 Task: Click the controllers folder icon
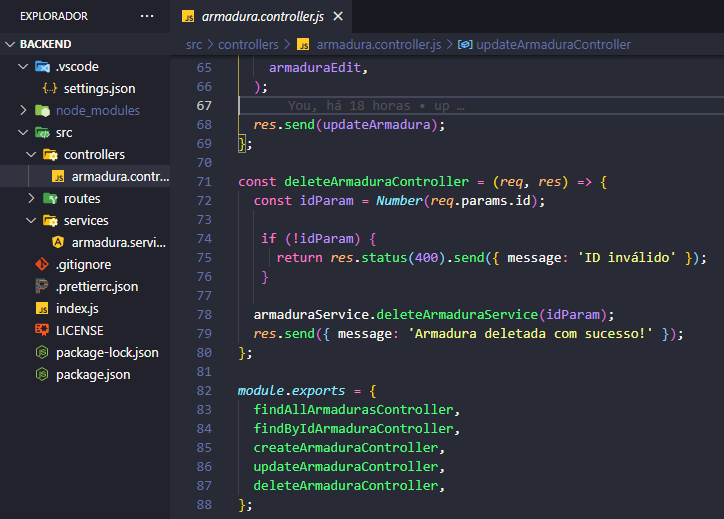(50, 154)
